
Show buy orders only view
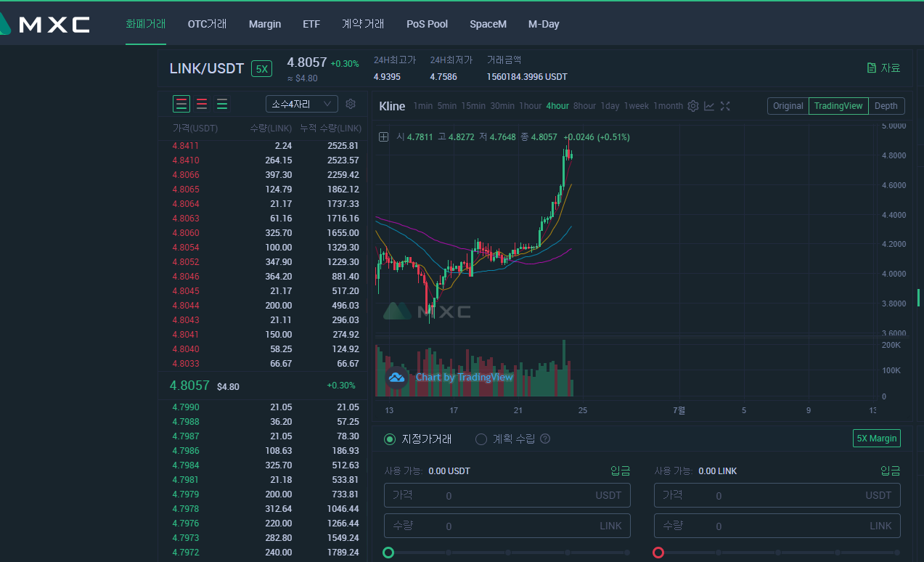(x=222, y=104)
